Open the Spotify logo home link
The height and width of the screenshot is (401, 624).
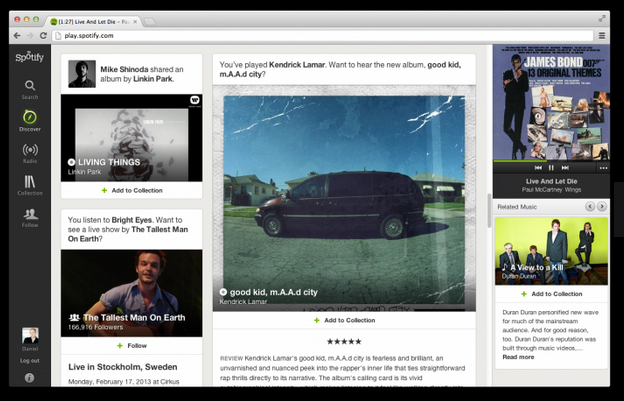tap(29, 57)
